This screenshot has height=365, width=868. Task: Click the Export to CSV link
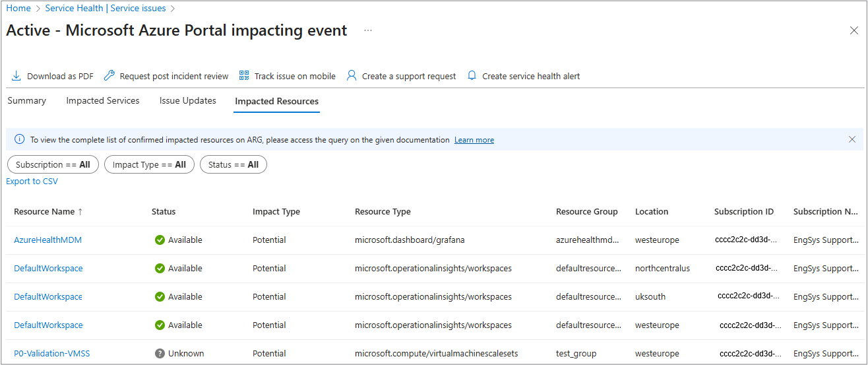coord(32,182)
